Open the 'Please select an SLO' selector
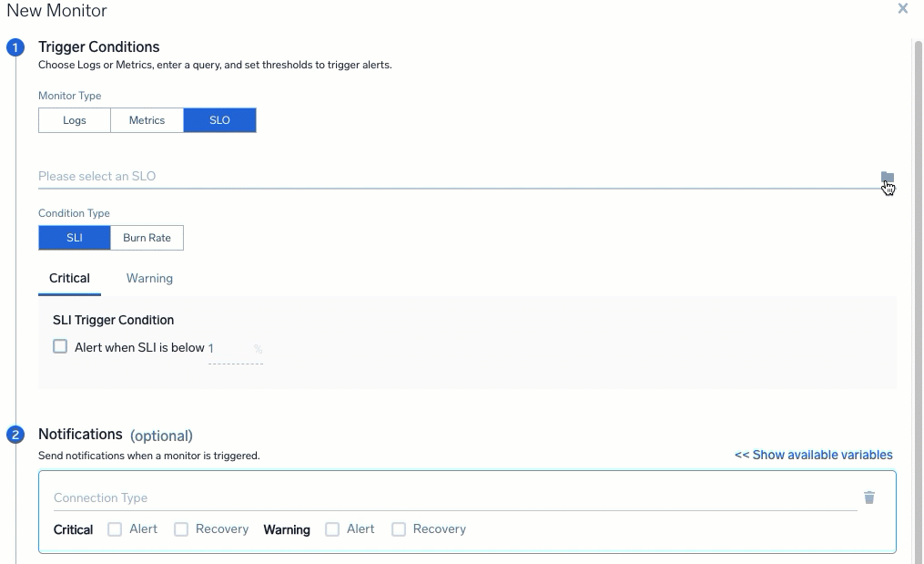The image size is (924, 564). click(455, 176)
